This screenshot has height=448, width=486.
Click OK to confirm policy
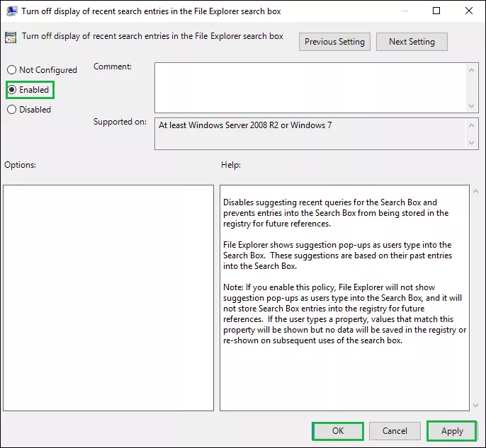pyautogui.click(x=338, y=431)
